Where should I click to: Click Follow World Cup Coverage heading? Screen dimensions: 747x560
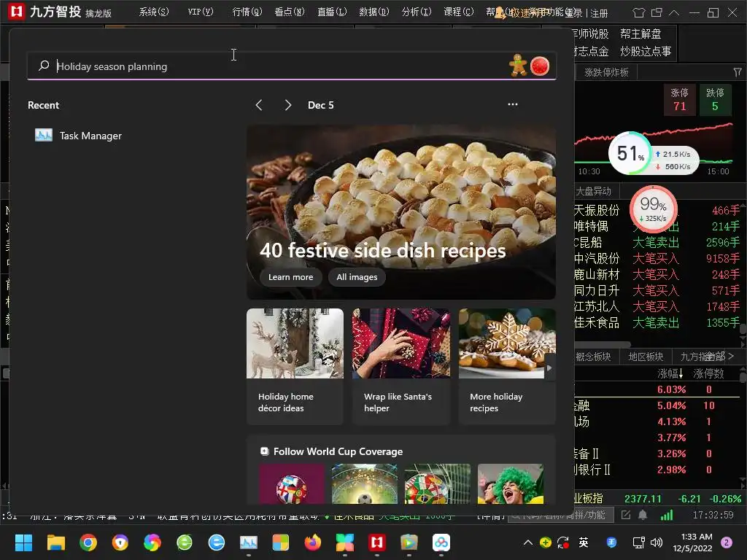click(338, 451)
